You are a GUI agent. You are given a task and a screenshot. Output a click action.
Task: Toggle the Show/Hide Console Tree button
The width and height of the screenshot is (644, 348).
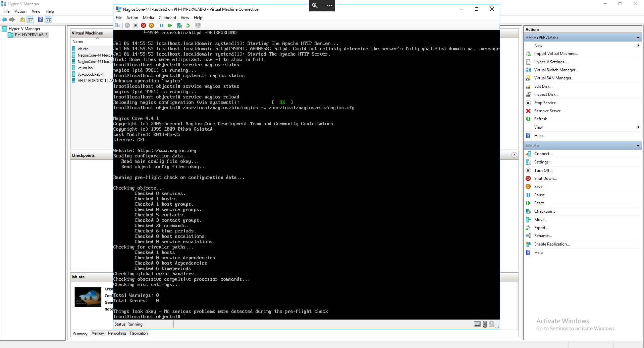pos(31,20)
